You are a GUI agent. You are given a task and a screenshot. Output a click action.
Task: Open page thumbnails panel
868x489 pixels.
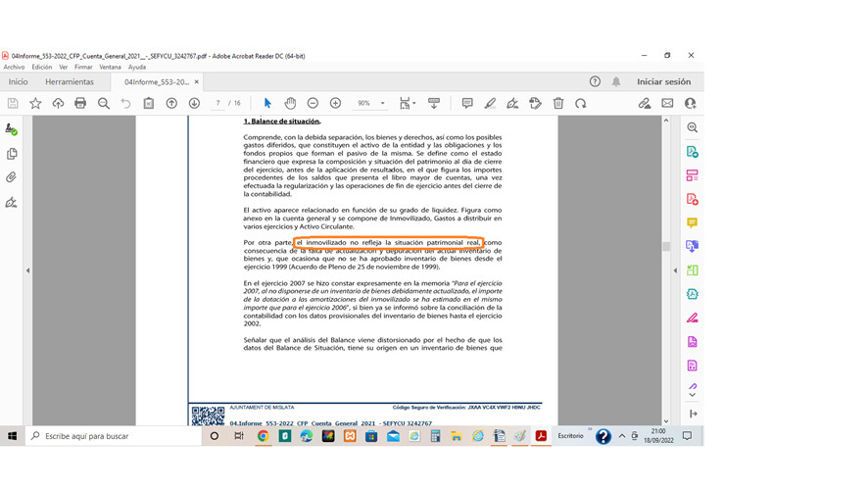[x=12, y=154]
